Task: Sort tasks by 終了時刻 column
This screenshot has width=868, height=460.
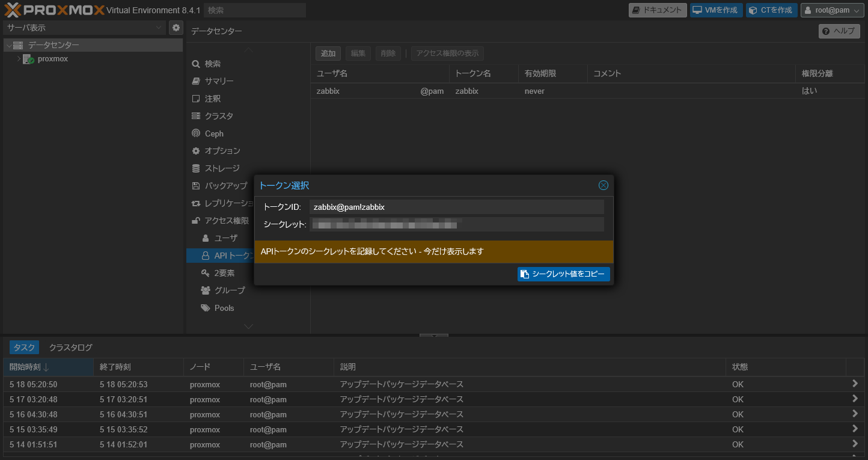Action: 138,367
